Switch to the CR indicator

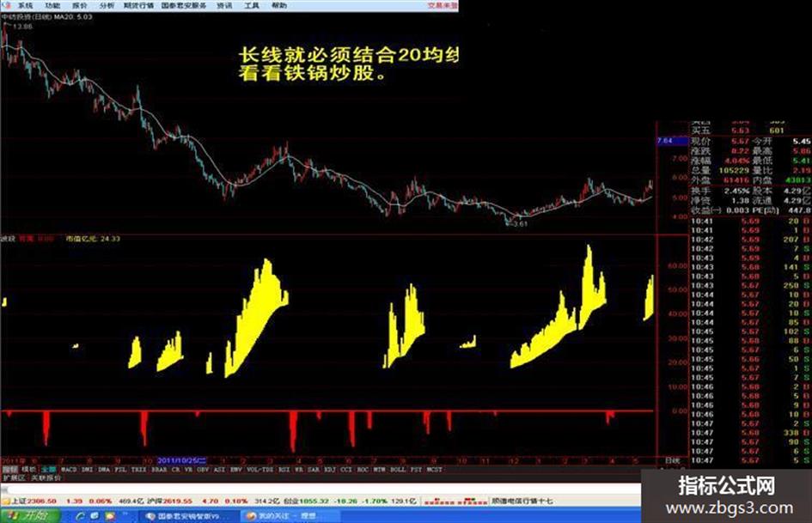(x=175, y=470)
